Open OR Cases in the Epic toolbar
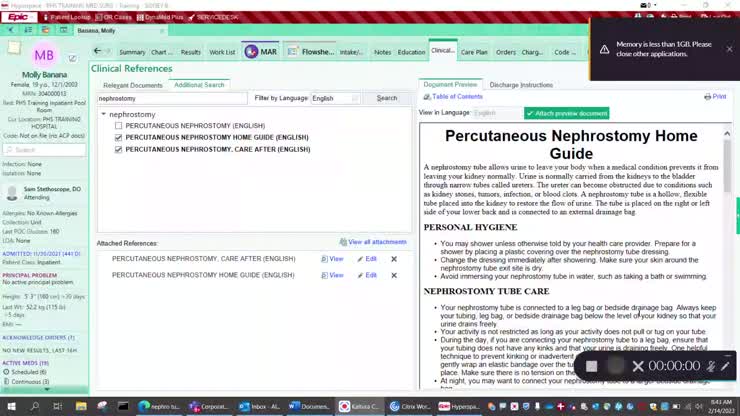The height and width of the screenshot is (416, 740). pyautogui.click(x=114, y=17)
